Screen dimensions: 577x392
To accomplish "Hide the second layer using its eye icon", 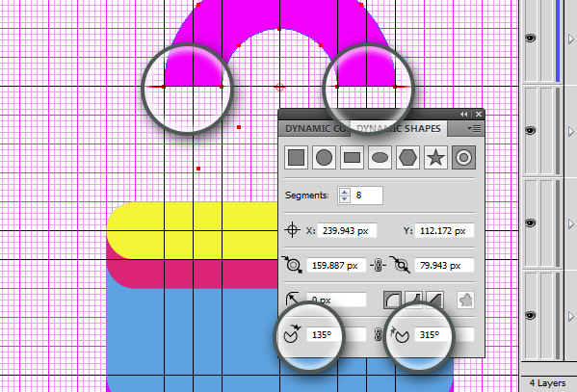I will [530, 130].
